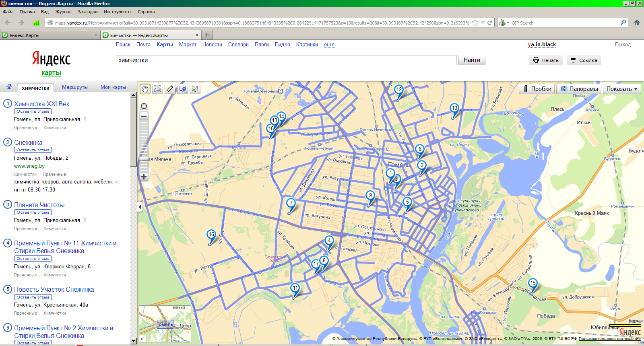
Task: Move the map zoom slider handle
Action: tap(144, 159)
